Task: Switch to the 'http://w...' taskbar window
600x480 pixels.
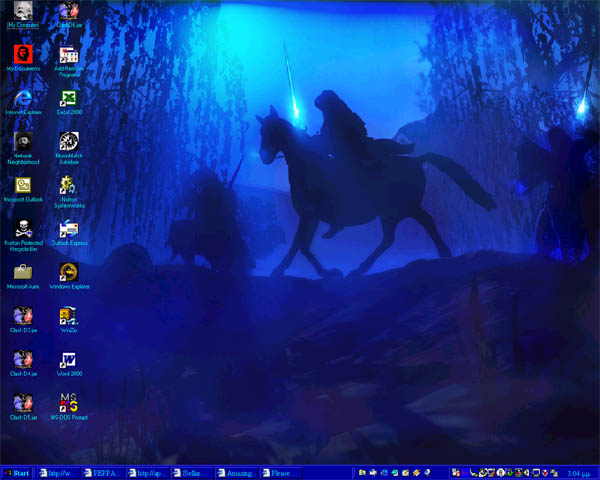Action: (59, 473)
